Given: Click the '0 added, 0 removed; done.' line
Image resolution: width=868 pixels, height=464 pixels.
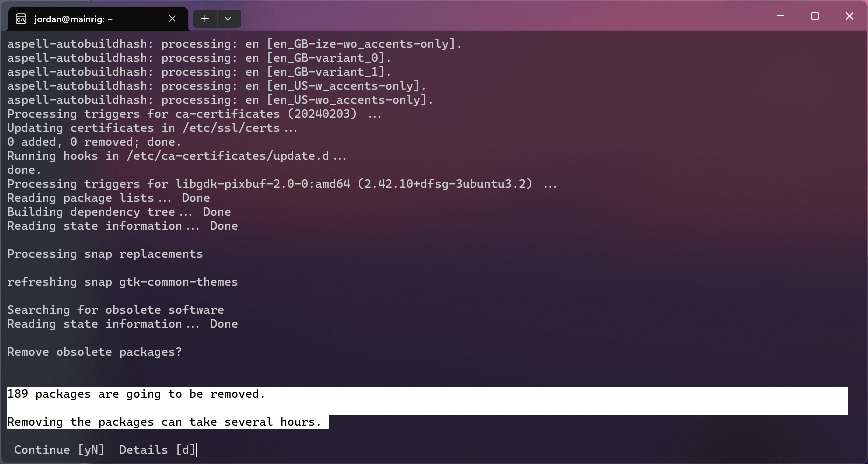Looking at the screenshot, I should (94, 142).
